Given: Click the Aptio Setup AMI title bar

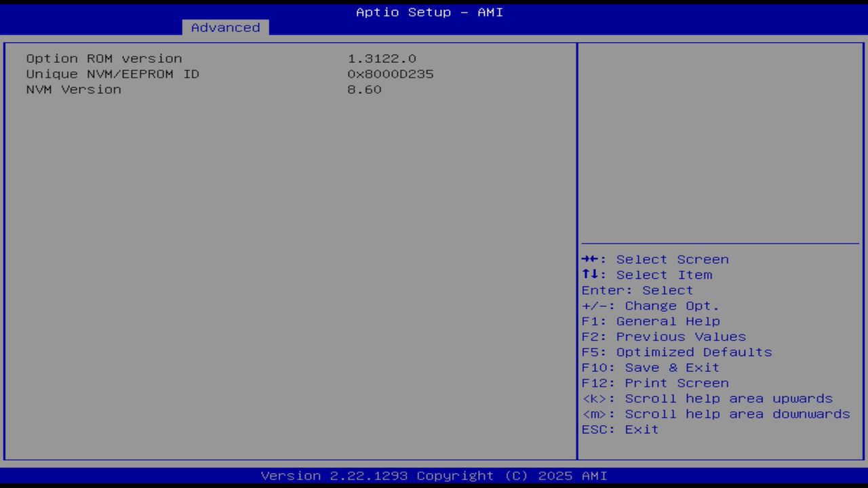Looking at the screenshot, I should pyautogui.click(x=429, y=12).
